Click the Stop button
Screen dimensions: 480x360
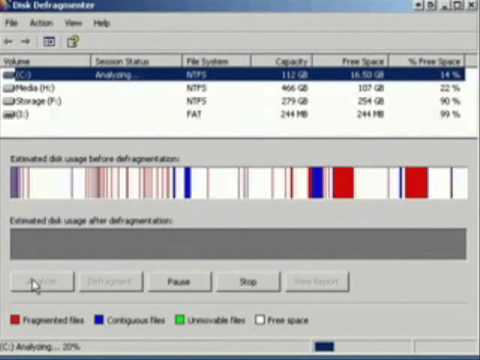pyautogui.click(x=248, y=282)
